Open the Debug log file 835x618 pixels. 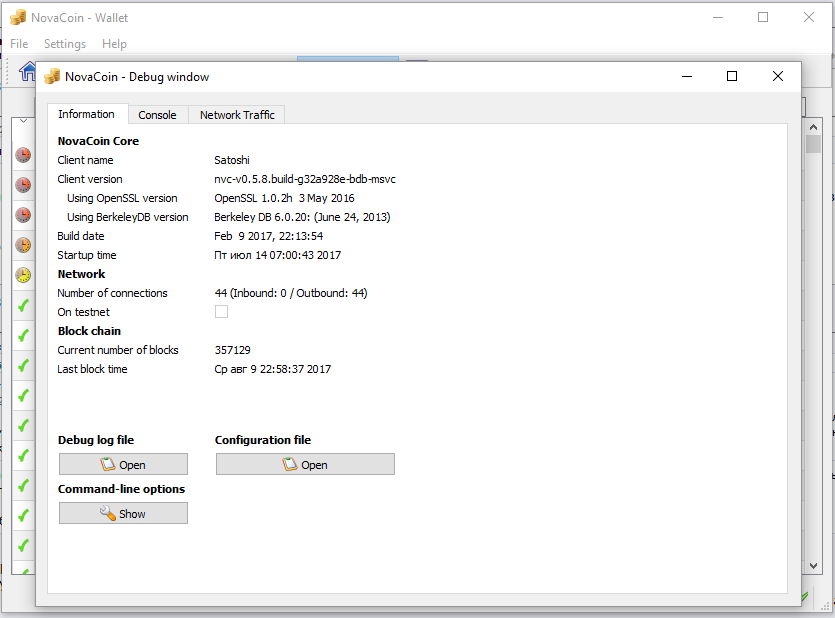tap(123, 464)
